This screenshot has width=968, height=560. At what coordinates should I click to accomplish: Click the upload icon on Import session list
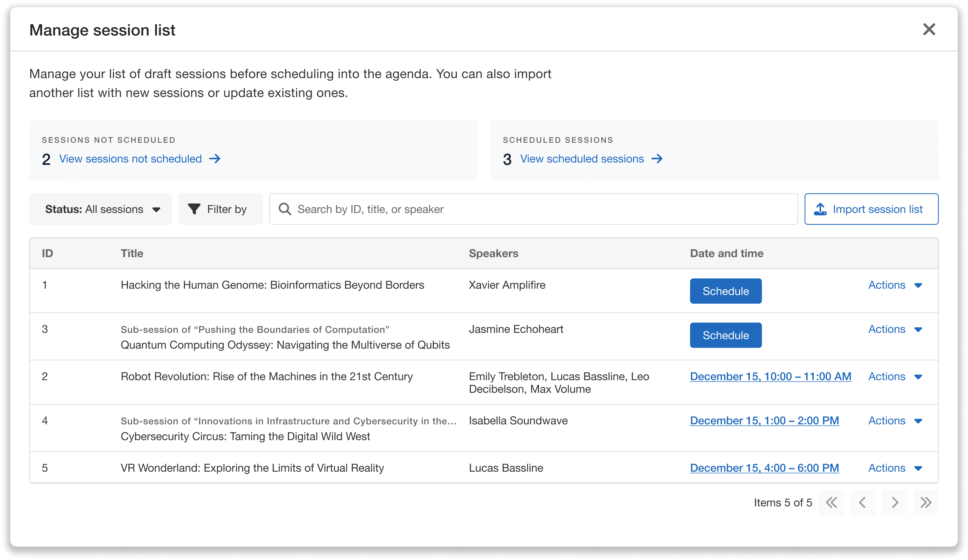[x=821, y=209]
